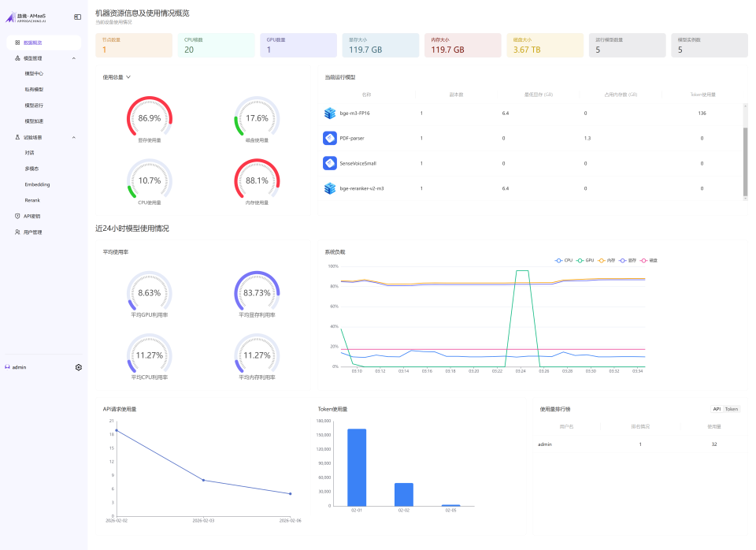Click the bge-reranker-v2-m3 model icon
The width and height of the screenshot is (756, 550).
tap(330, 188)
